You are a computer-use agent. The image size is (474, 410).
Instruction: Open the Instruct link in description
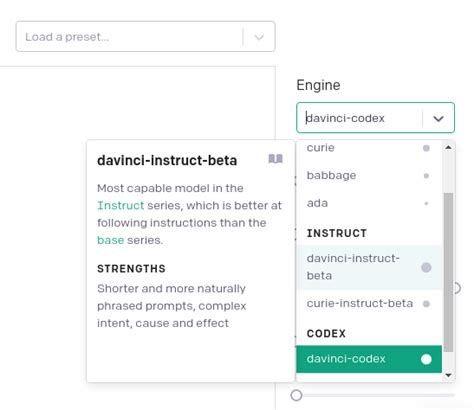(x=121, y=205)
